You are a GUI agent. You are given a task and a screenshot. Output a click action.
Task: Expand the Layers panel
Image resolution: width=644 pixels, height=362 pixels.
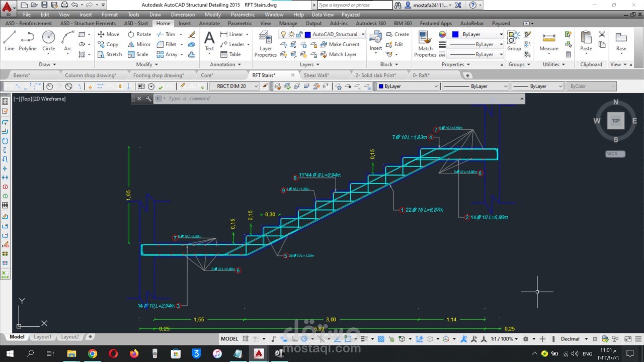309,64
